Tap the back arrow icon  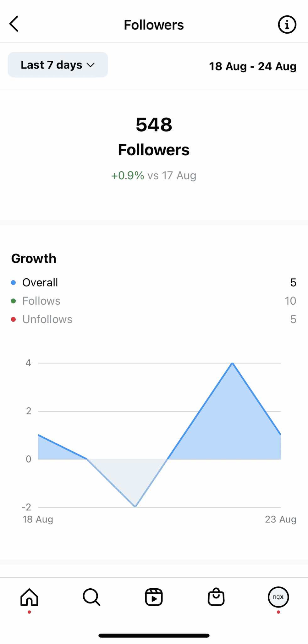14,24
